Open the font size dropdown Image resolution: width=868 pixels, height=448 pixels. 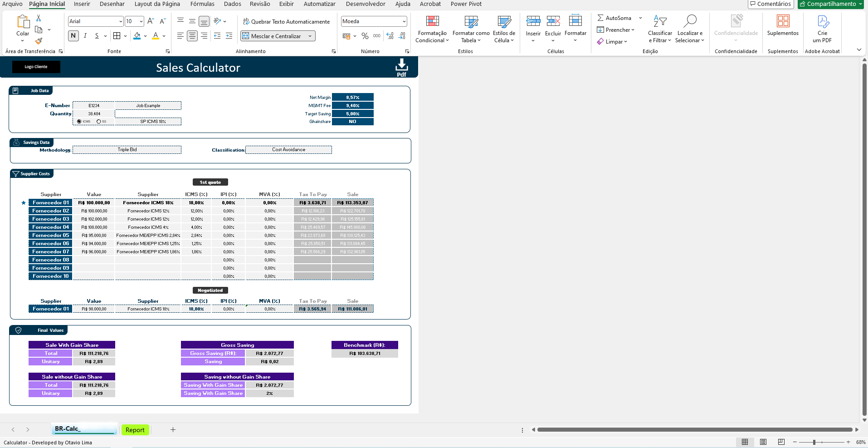(141, 21)
